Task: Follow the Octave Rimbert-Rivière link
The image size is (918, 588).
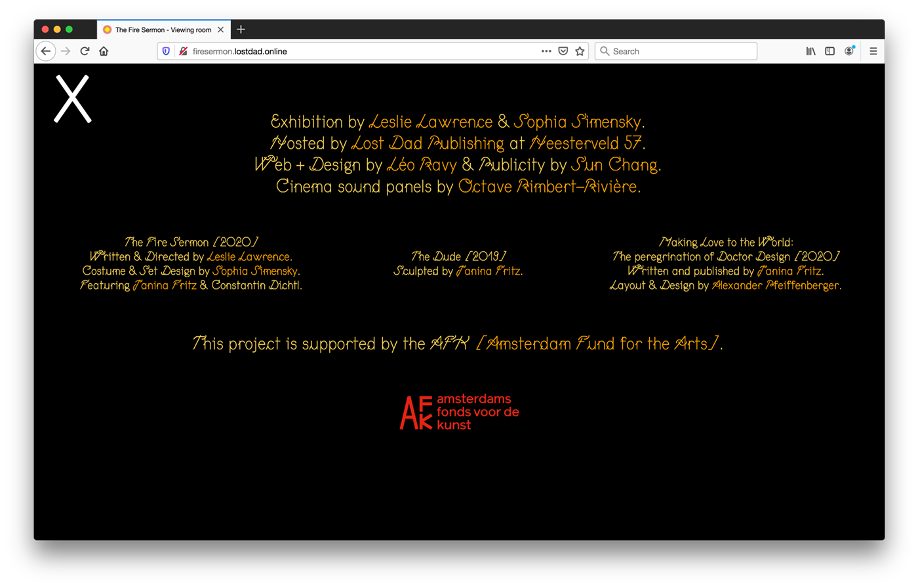Action: tap(548, 187)
